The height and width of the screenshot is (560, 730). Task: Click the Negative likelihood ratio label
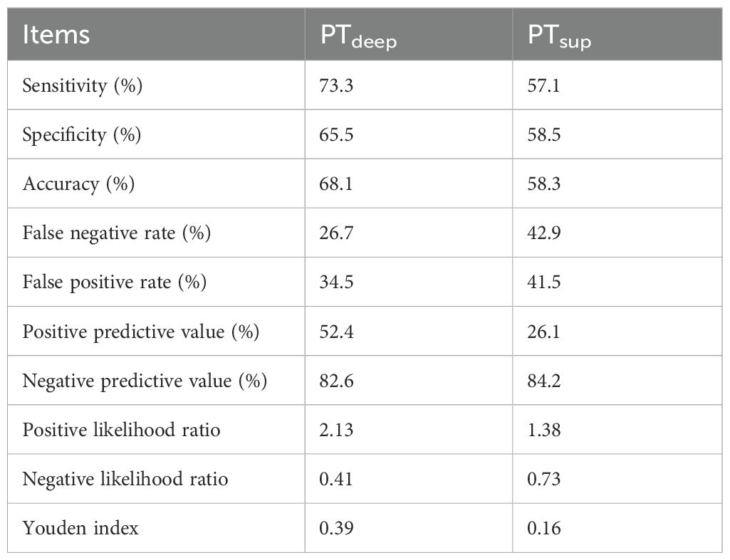click(x=125, y=479)
